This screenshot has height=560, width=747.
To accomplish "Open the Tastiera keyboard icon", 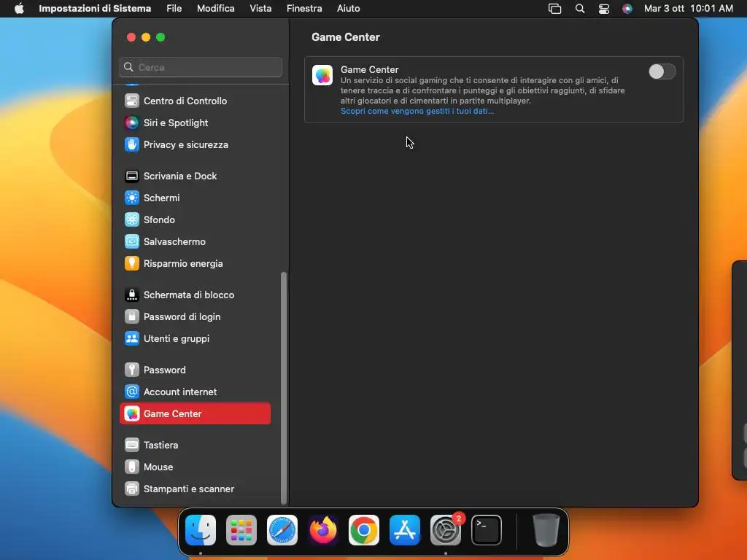I will (x=132, y=446).
